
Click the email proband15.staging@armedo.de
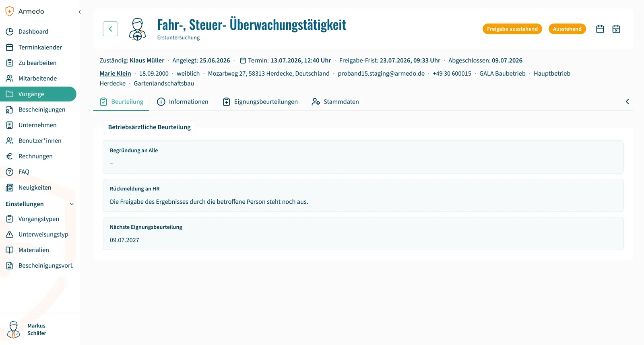[x=381, y=73]
